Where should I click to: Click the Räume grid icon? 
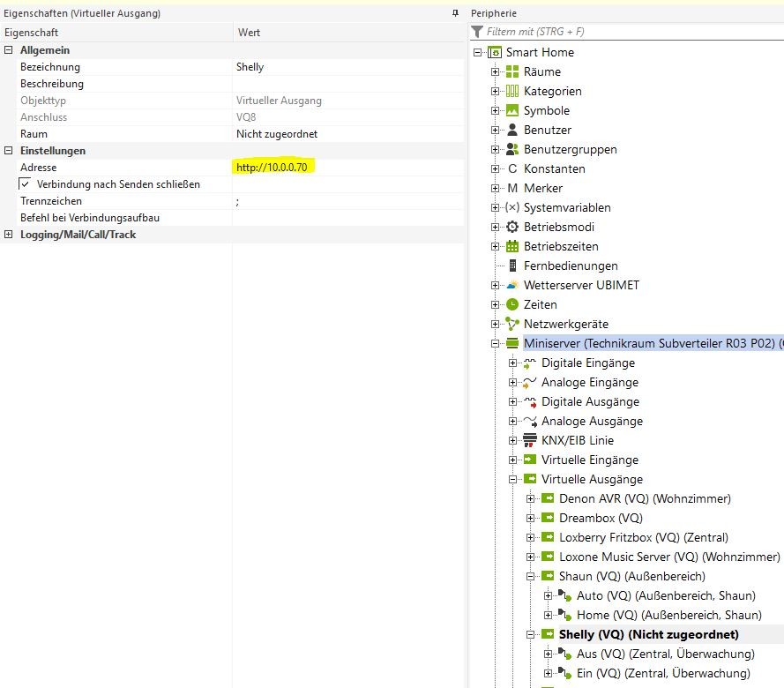pos(512,71)
